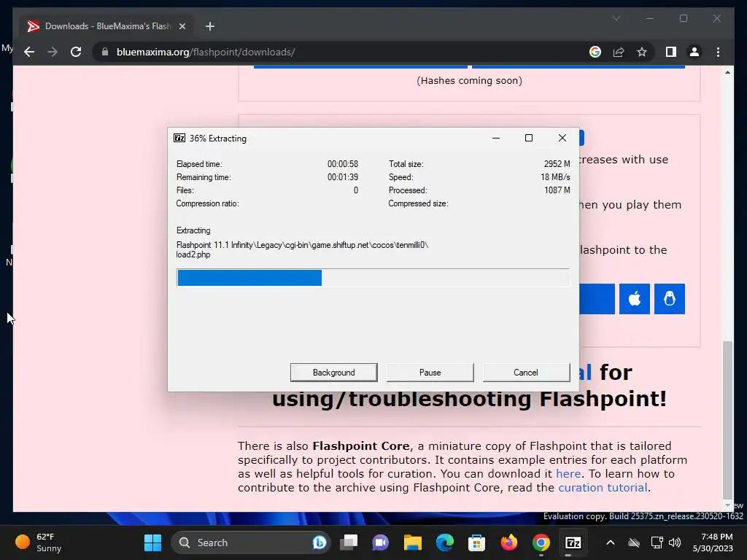Click the page vertical scrollbar thumb

(x=727, y=419)
